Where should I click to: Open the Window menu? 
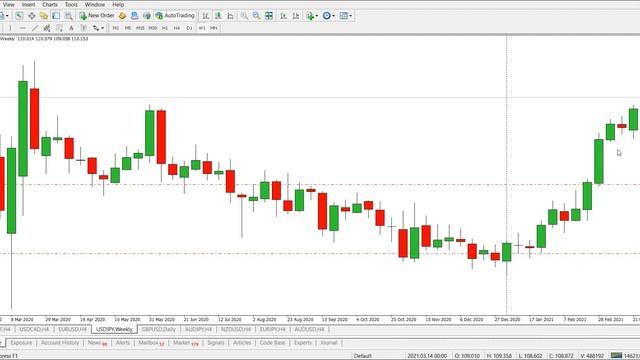pyautogui.click(x=95, y=4)
